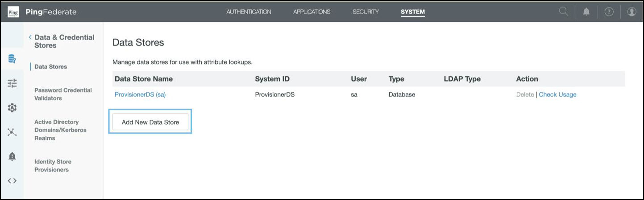Viewport: 644px width, 200px height.
Task: Click the code brackets icon in left rail
Action: [12, 181]
